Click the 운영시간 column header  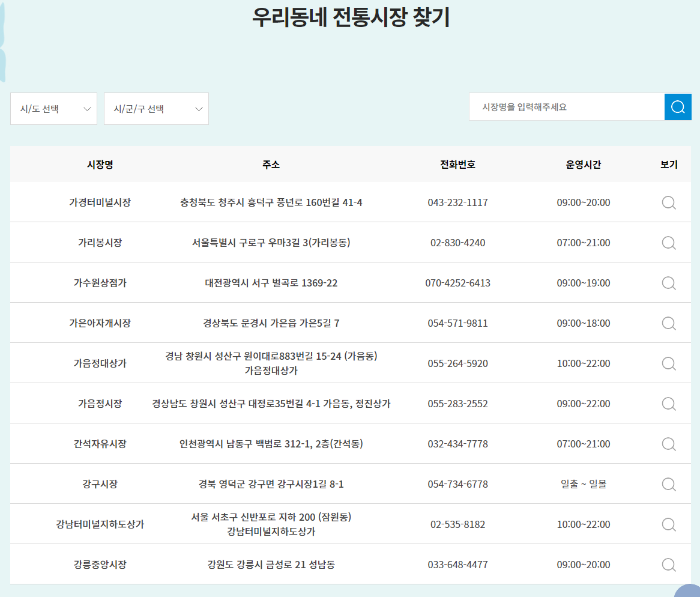584,165
